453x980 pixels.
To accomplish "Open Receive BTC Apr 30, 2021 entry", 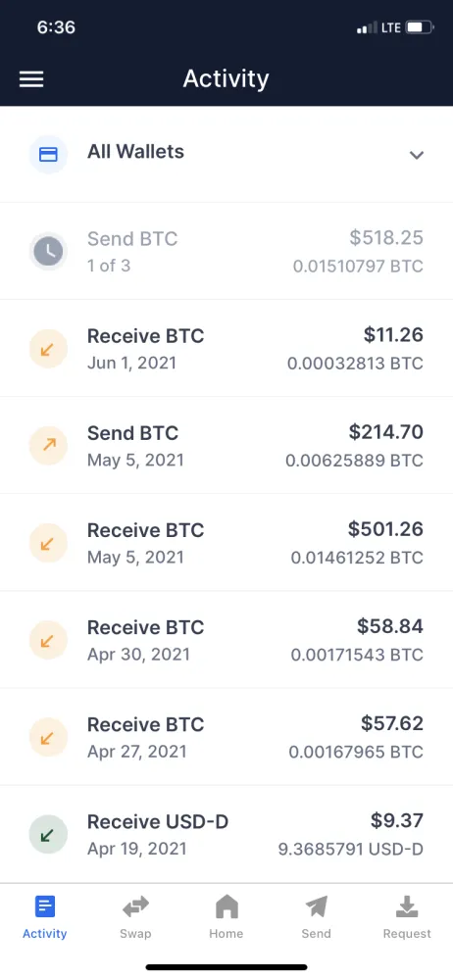I will pyautogui.click(x=226, y=639).
